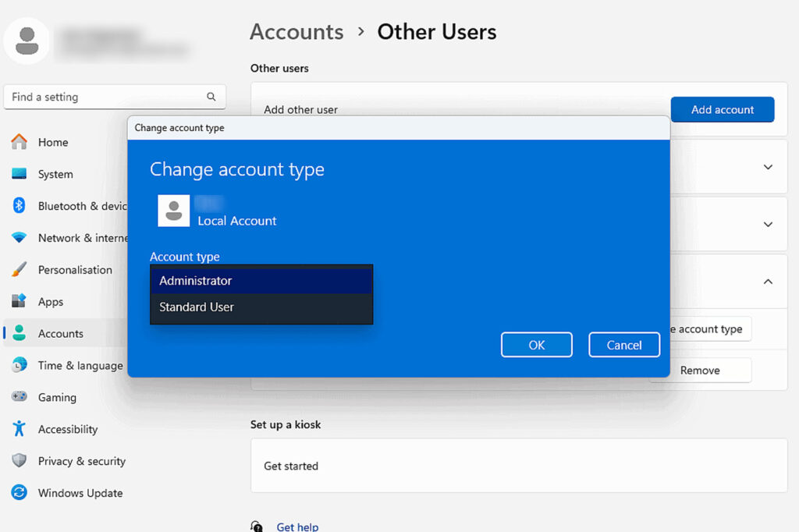This screenshot has width=799, height=532.
Task: Click the change account type button
Action: tap(710, 329)
